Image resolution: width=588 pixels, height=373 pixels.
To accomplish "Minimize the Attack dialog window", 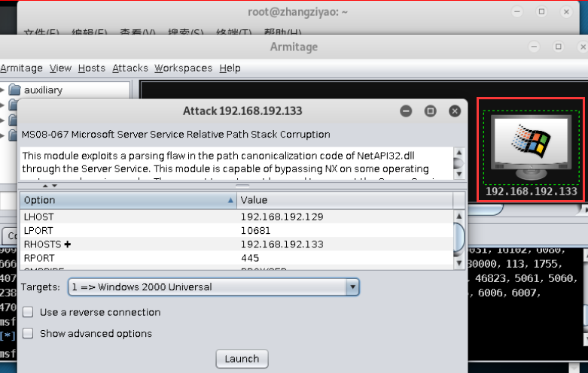I will click(x=406, y=111).
